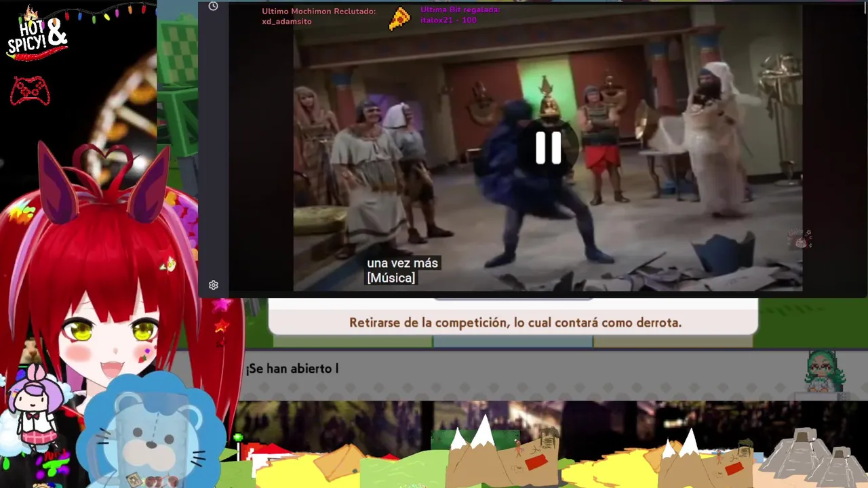The image size is (868, 488).
Task: Click the 'italox21 - 100' bits text
Action: 448,20
